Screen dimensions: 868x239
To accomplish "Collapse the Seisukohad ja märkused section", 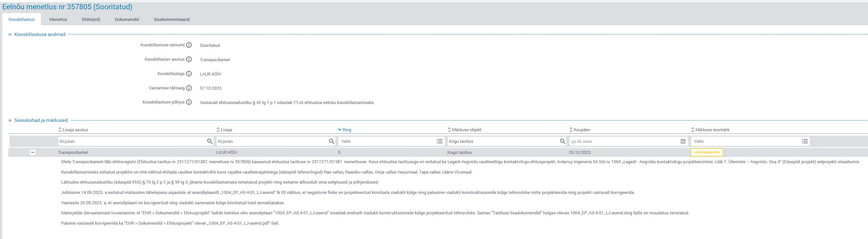I will coord(10,120).
